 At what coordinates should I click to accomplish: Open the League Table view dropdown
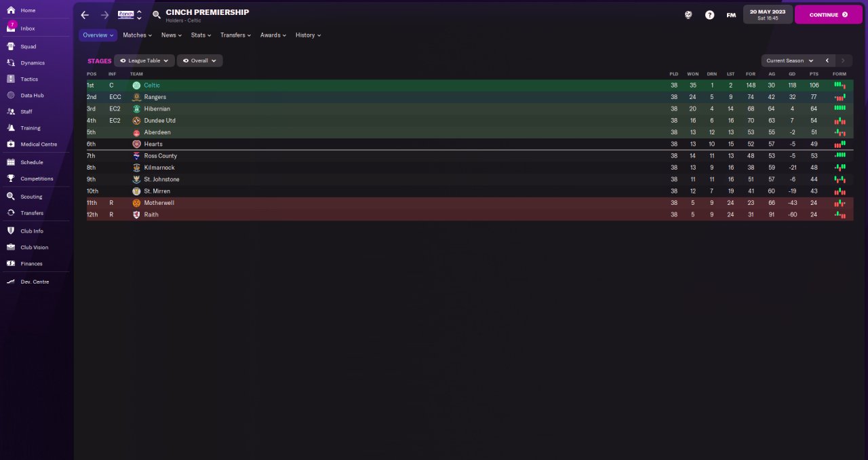pos(144,60)
